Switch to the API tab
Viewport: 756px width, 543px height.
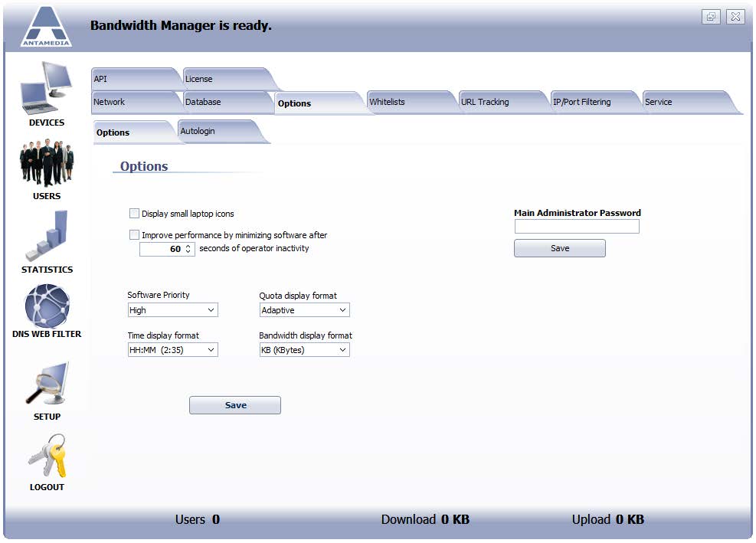[135, 79]
